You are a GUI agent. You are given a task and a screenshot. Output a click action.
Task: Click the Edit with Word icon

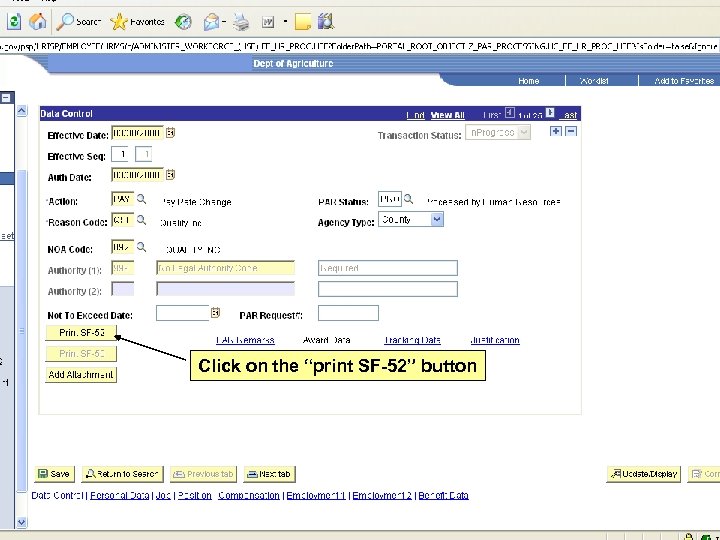[268, 22]
